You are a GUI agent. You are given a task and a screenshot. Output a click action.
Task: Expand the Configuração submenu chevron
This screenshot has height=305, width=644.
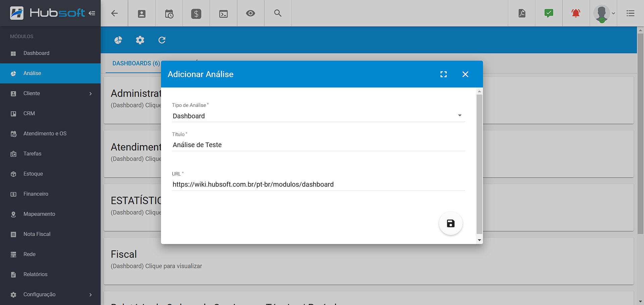[x=91, y=295]
